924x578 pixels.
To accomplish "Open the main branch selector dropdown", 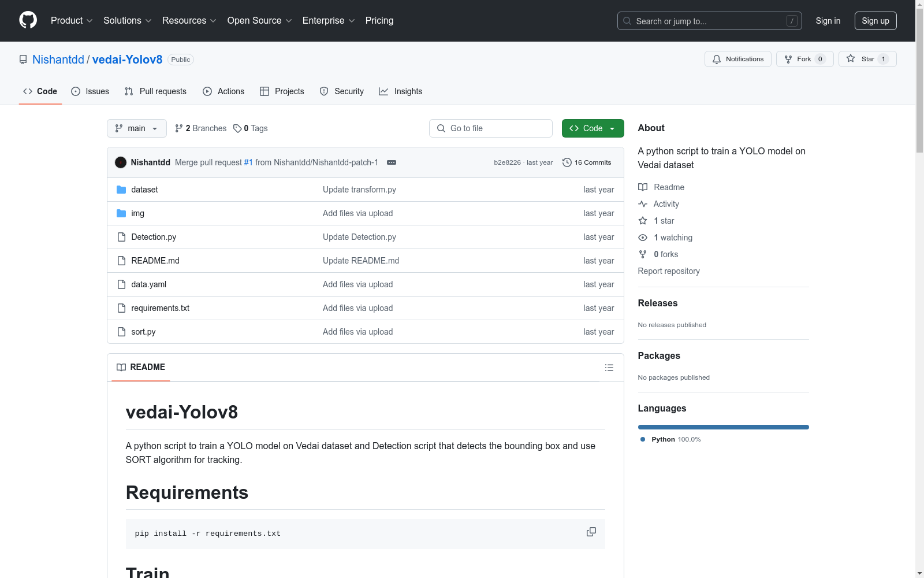I will click(137, 128).
